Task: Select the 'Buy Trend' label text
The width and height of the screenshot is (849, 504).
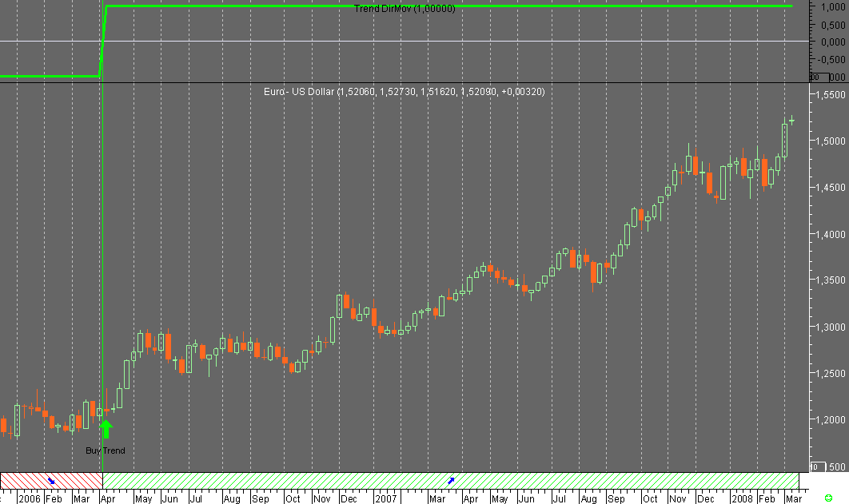Action: click(x=106, y=450)
